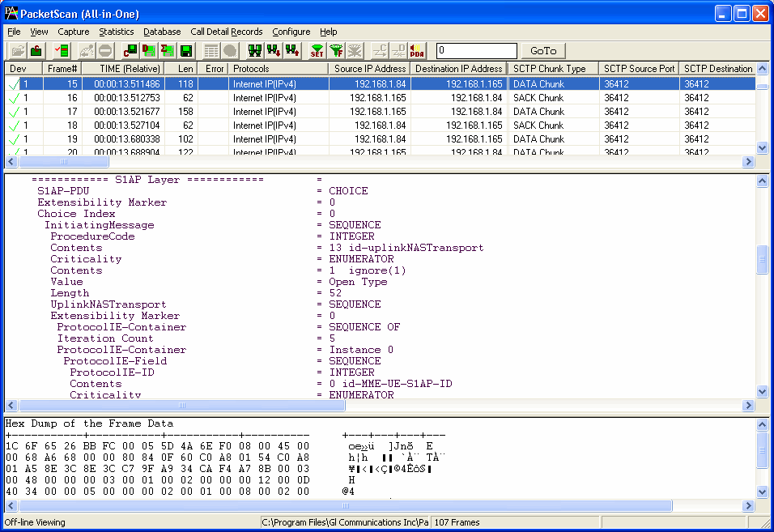Screen dimensions: 774x532
Task: Click frame list horizontal scroll right arrow
Action: pyautogui.click(x=748, y=161)
